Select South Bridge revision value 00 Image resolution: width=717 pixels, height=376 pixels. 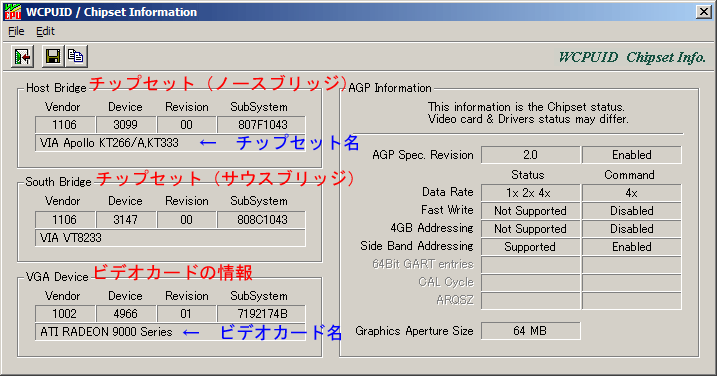point(187,220)
